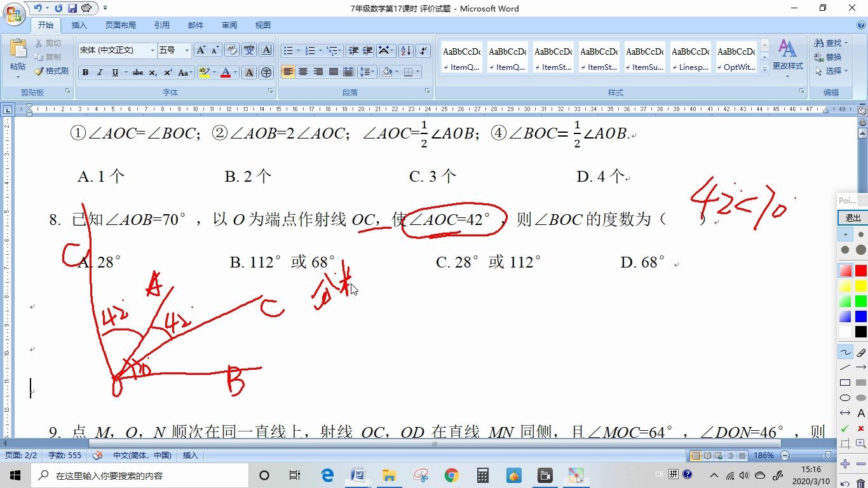The image size is (868, 488).
Task: Open the highlight color dropdown arrow
Action: (x=214, y=72)
